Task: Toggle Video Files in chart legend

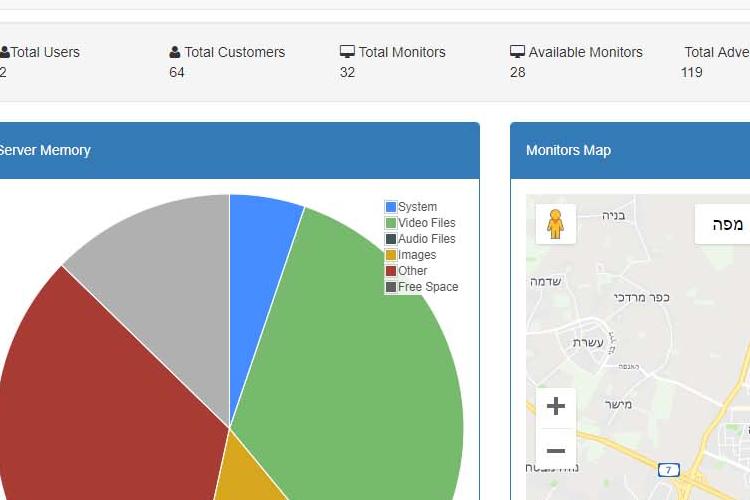Action: 426,223
